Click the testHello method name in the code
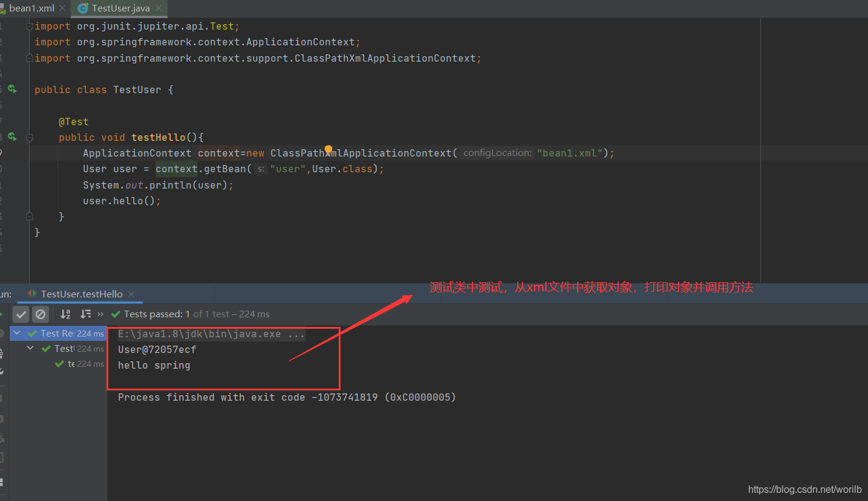 [x=158, y=137]
